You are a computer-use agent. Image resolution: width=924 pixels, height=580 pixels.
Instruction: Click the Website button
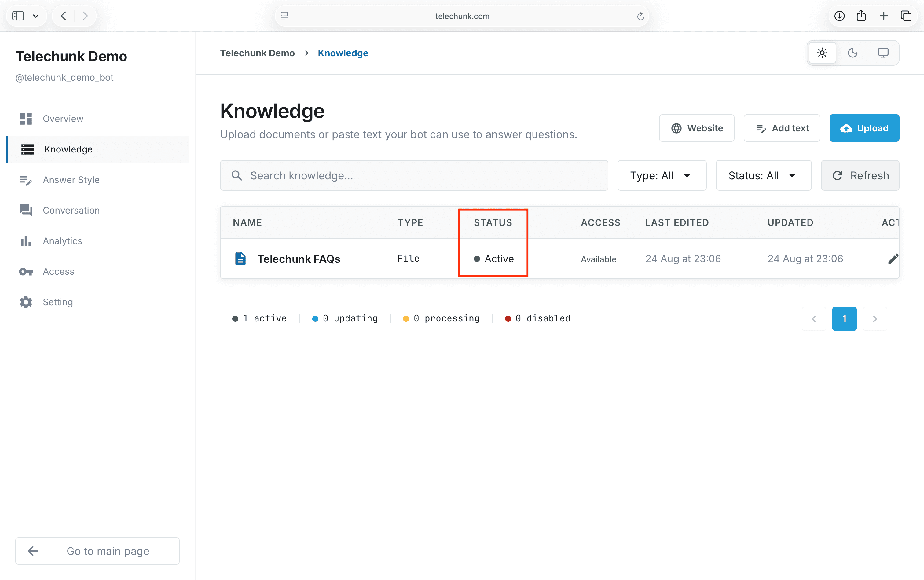point(697,128)
